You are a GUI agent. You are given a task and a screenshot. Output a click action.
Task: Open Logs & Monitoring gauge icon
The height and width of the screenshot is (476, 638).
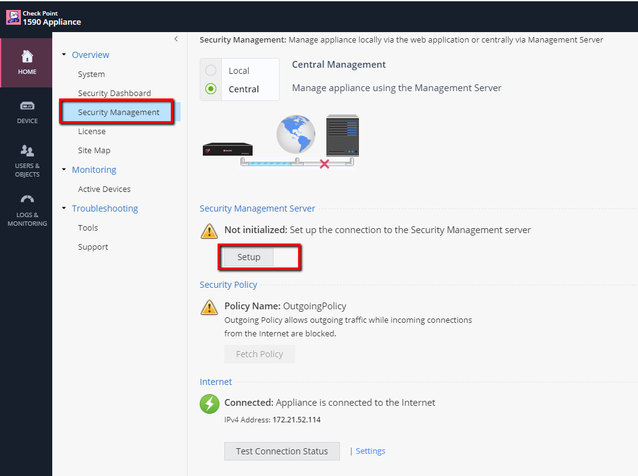pos(27,199)
